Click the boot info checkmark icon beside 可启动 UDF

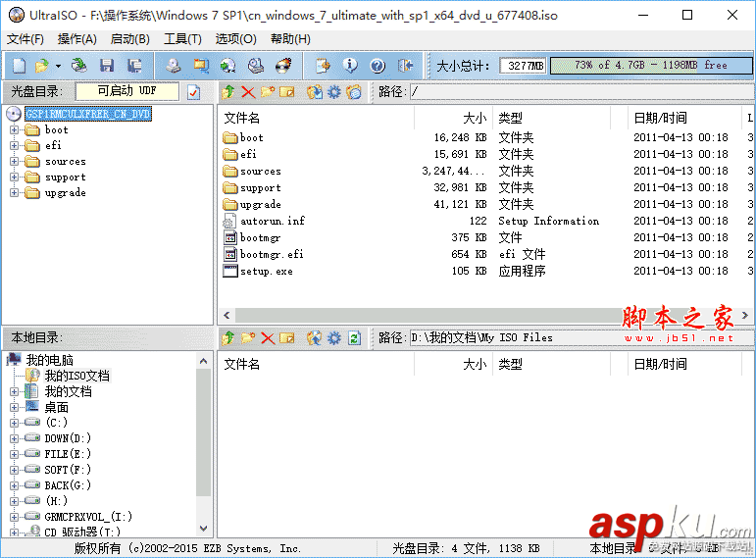click(194, 91)
